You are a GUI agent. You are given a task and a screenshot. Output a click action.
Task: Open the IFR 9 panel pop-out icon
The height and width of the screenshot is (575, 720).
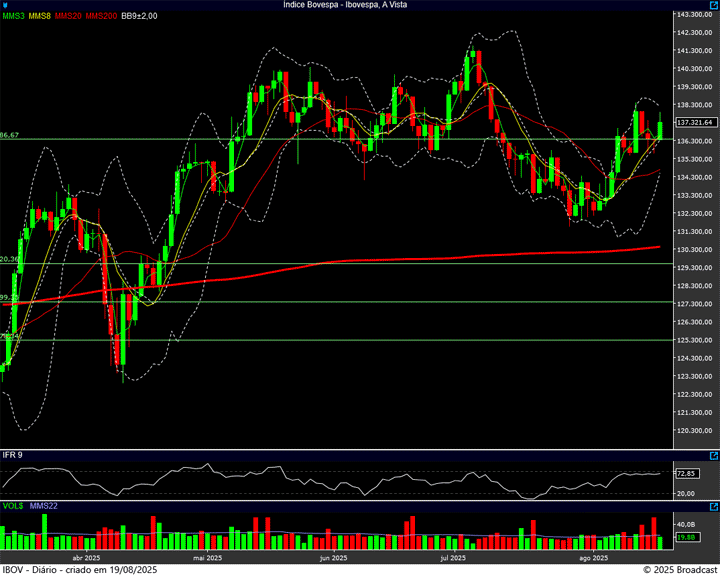pyautogui.click(x=714, y=456)
